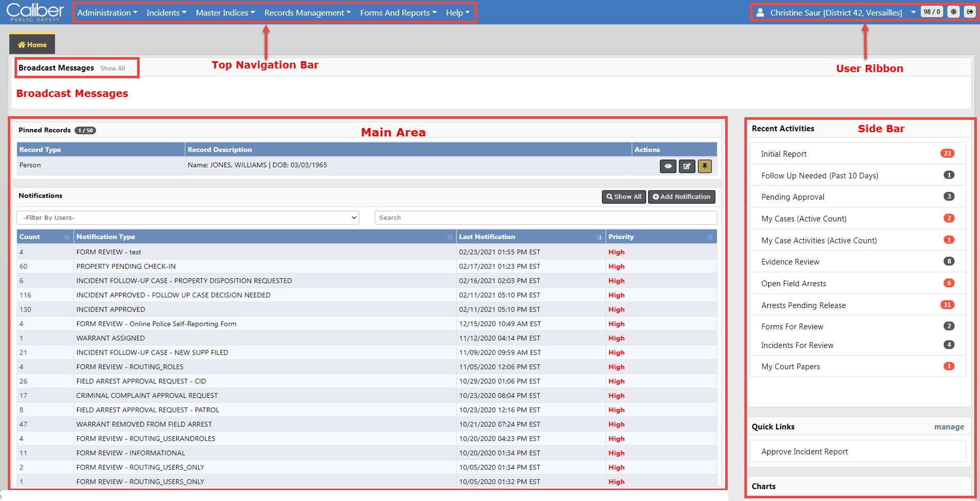This screenshot has width=980, height=501.
Task: View the pinned JONES, WILLIAMS person record
Action: [x=668, y=166]
